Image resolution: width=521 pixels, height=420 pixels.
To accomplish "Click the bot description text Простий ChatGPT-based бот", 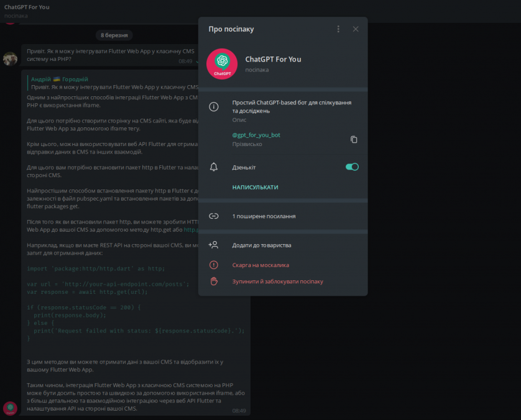I will 292,107.
